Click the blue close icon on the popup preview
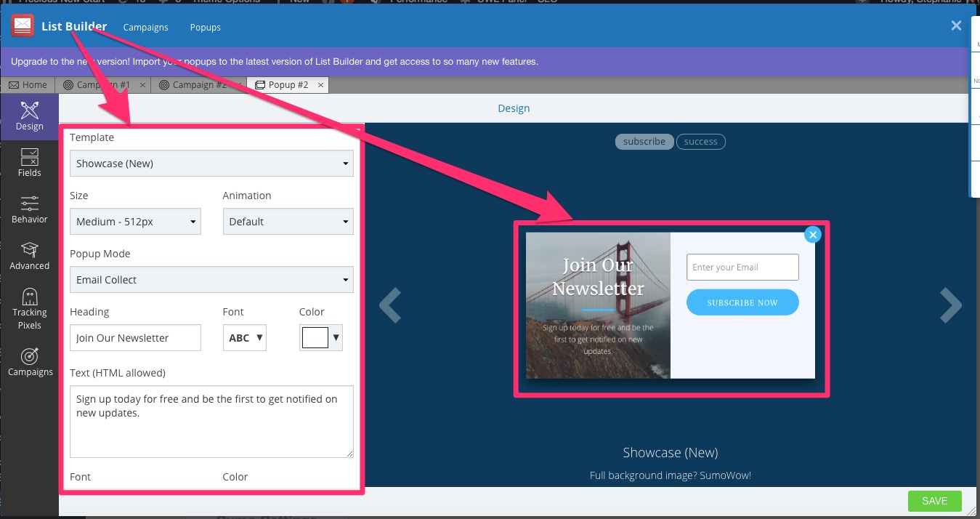This screenshot has width=980, height=519. click(813, 234)
